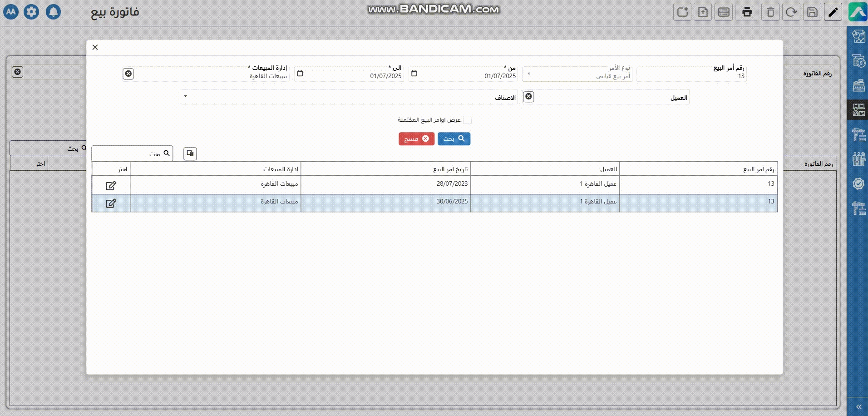Click the export icon beside table search box
Image resolution: width=868 pixels, height=416 pixels.
pyautogui.click(x=190, y=154)
